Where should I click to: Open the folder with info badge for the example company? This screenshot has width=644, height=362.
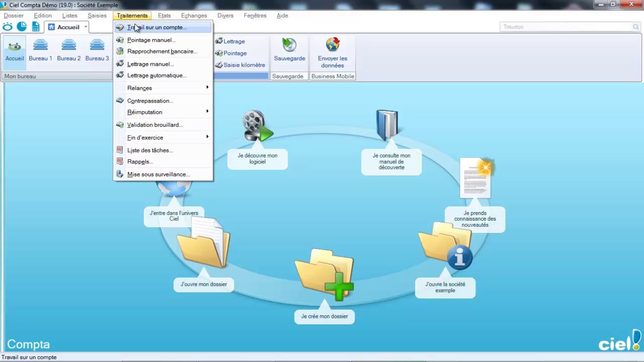446,245
